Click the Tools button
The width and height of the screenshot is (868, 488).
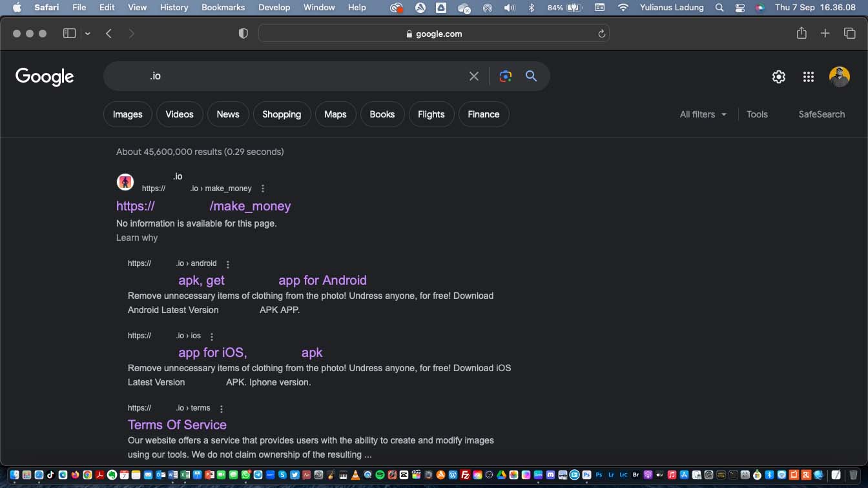tap(757, 114)
